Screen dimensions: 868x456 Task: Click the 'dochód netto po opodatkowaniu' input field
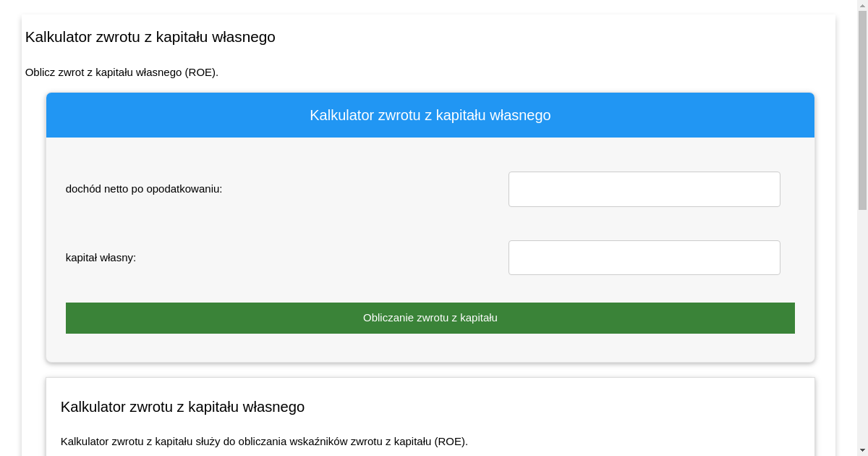[x=644, y=189]
